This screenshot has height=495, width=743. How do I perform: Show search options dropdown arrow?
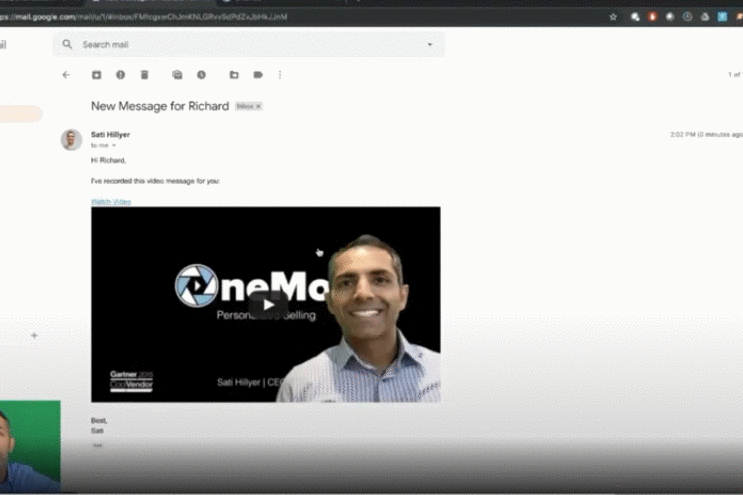tap(430, 45)
